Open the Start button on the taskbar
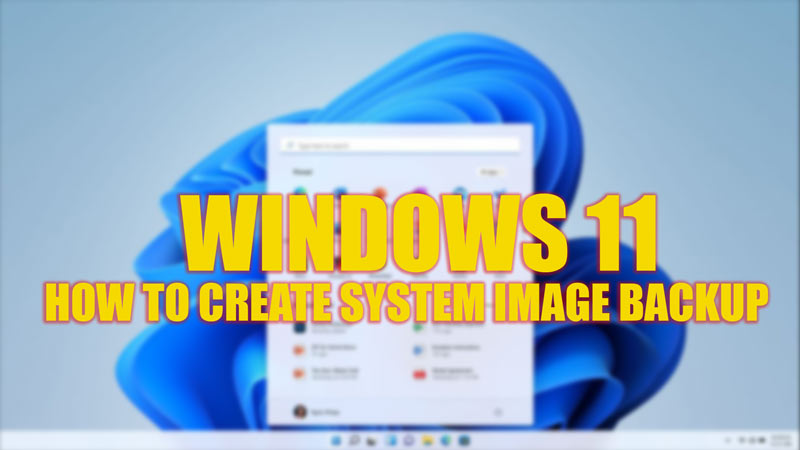The height and width of the screenshot is (450, 800). [x=336, y=440]
